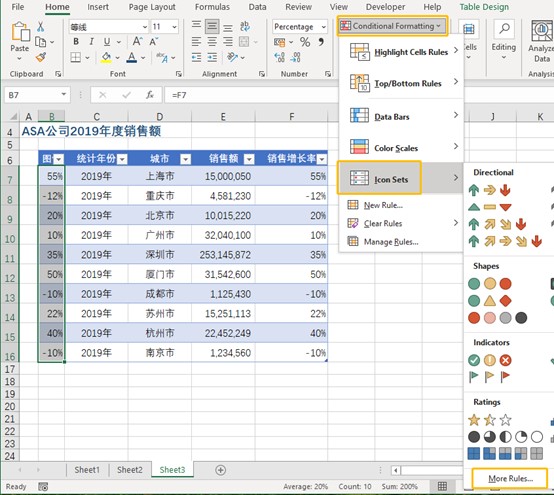Click the Insert Function fx icon
This screenshot has width=554, height=495.
click(150, 95)
